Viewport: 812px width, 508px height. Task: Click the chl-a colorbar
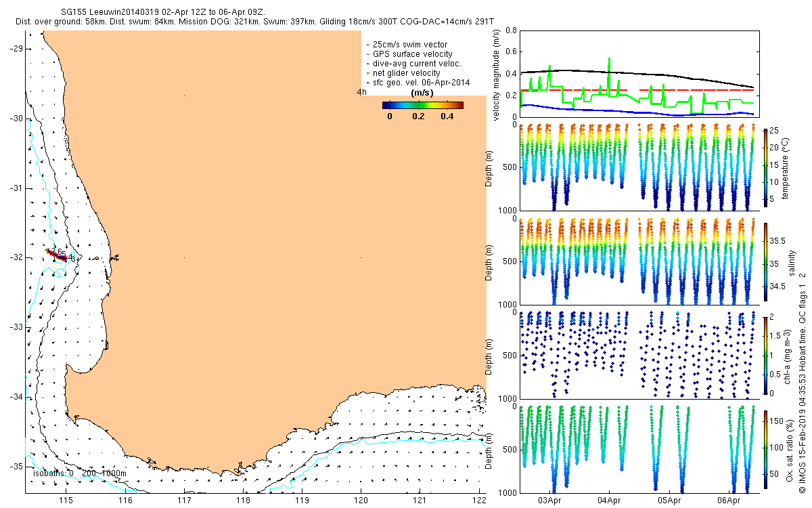(x=765, y=354)
